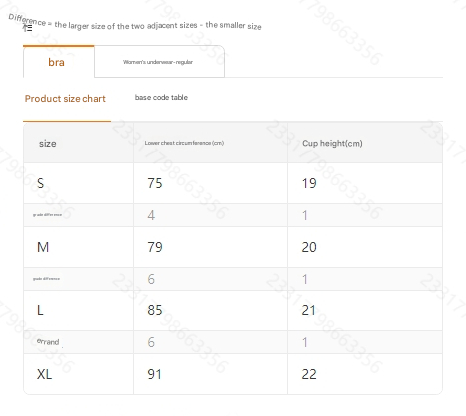Select the XL size row label

pos(44,374)
